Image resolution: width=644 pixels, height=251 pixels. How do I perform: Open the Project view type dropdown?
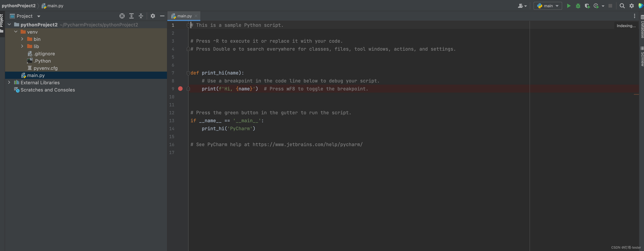coord(39,16)
